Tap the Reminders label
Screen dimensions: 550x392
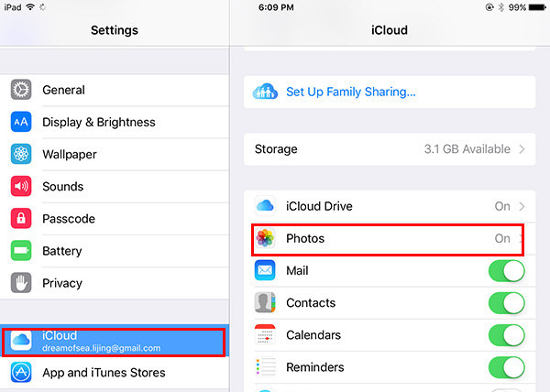(315, 367)
